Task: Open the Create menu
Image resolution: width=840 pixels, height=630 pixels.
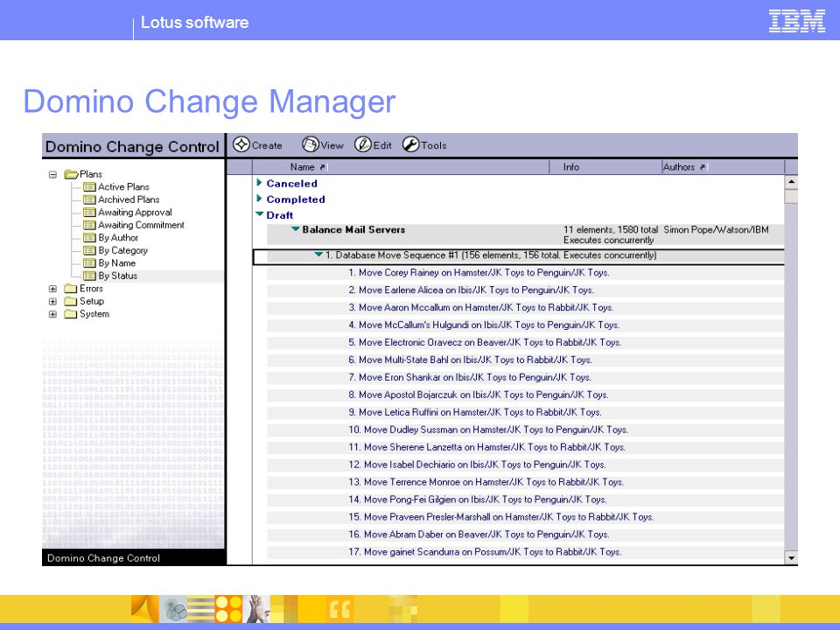Action: tap(257, 144)
